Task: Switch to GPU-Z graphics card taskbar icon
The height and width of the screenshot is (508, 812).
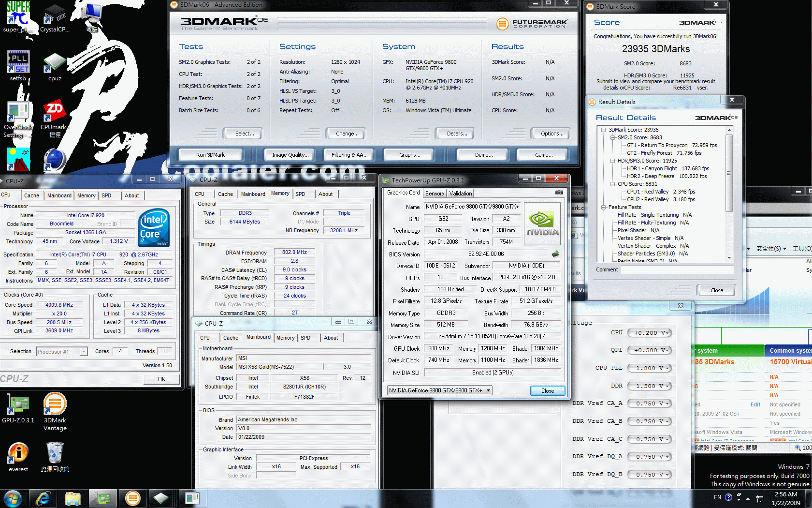Action: tap(103, 498)
